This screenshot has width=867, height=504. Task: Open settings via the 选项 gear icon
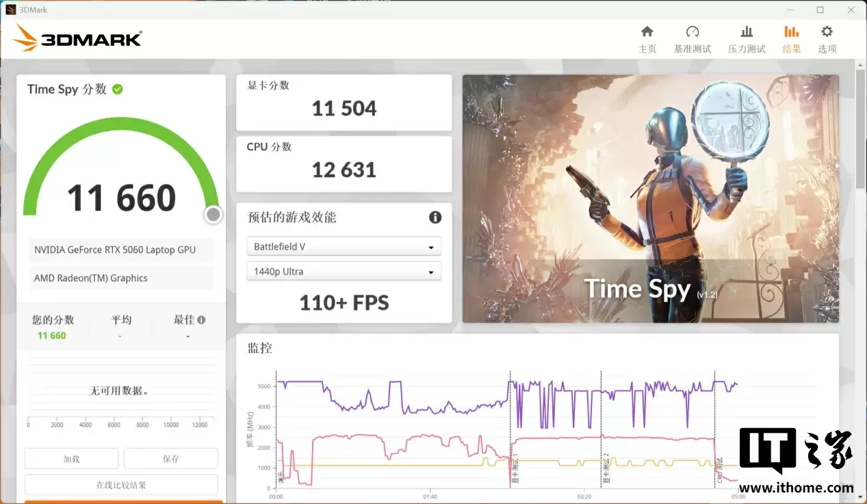point(827,38)
